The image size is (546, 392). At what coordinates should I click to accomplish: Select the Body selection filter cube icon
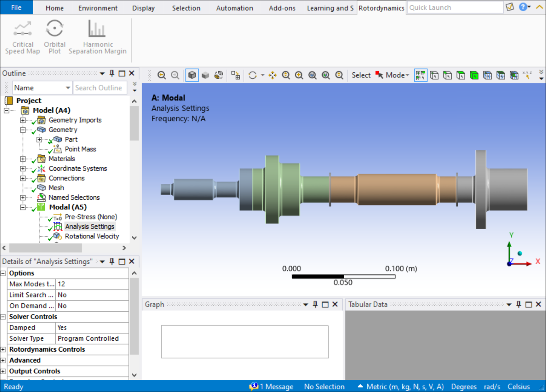[x=473, y=75]
